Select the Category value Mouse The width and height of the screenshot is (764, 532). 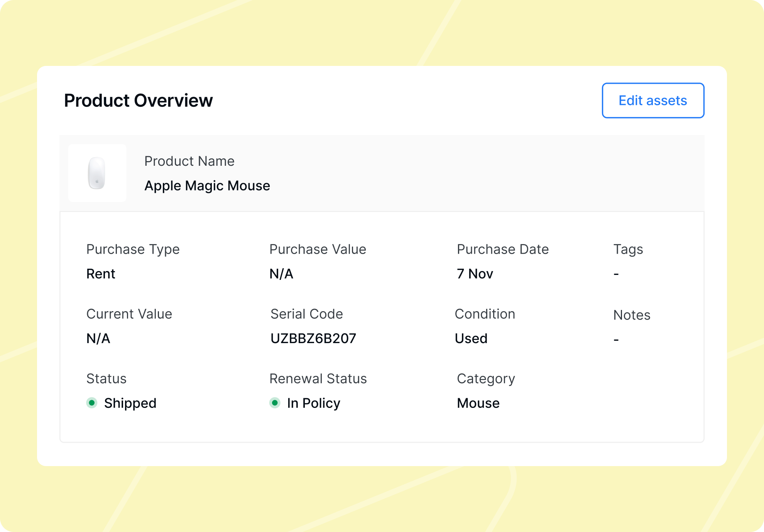[x=478, y=403]
